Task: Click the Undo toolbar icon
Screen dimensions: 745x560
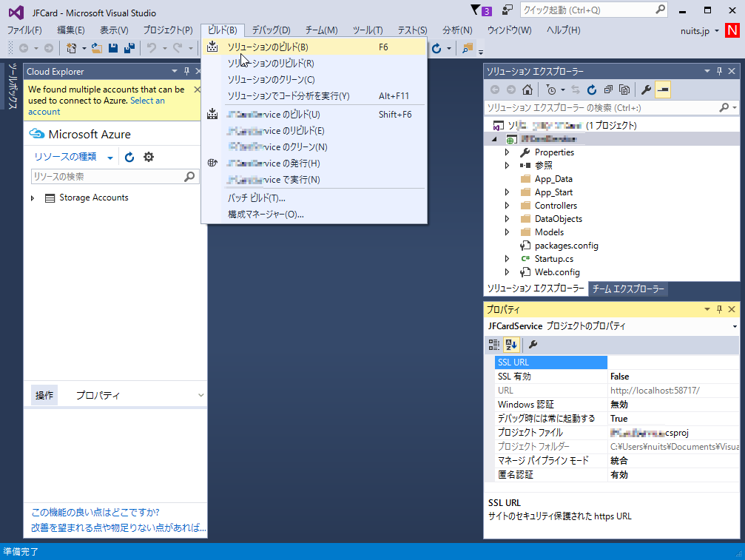Action: [x=152, y=48]
